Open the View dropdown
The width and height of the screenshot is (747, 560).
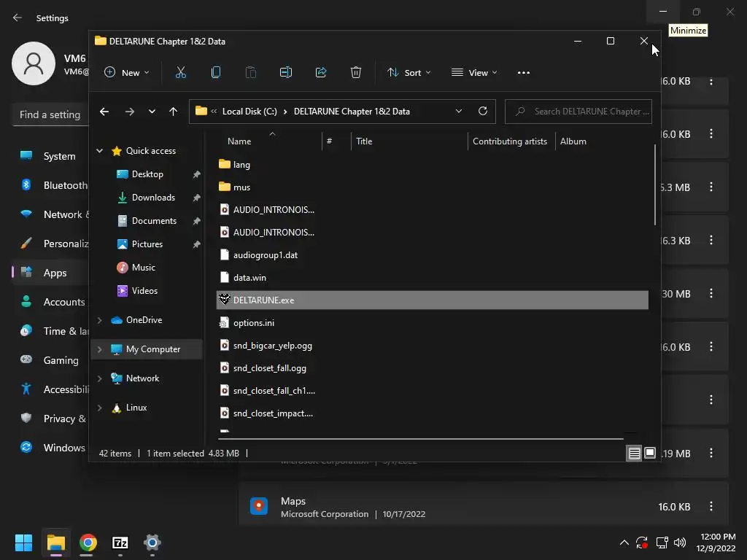point(474,72)
